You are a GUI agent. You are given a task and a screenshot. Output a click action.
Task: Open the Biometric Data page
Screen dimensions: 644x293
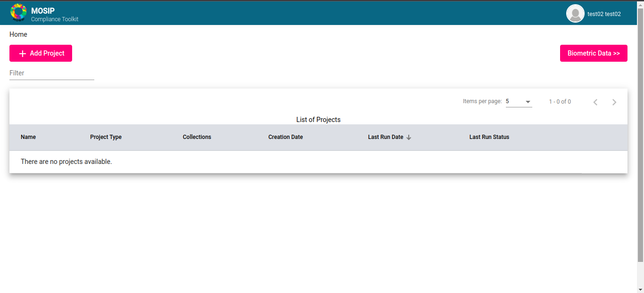(594, 53)
